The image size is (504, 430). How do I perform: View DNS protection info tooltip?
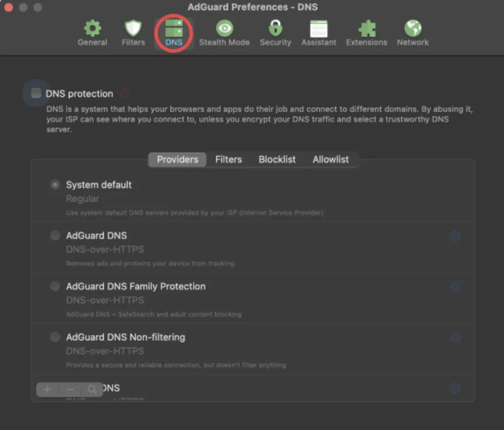coord(123,93)
